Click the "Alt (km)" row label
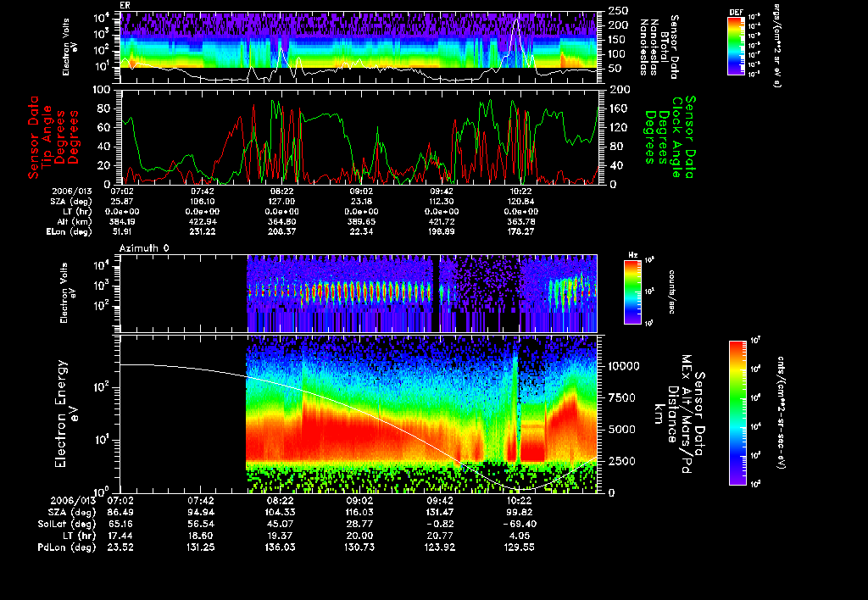This screenshot has width=868, height=600. point(75,221)
